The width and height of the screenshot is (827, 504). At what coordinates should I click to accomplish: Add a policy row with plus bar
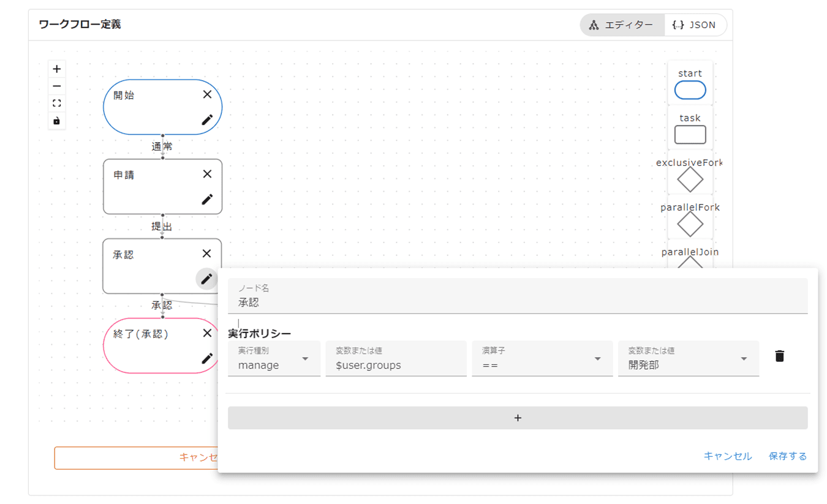(x=517, y=418)
